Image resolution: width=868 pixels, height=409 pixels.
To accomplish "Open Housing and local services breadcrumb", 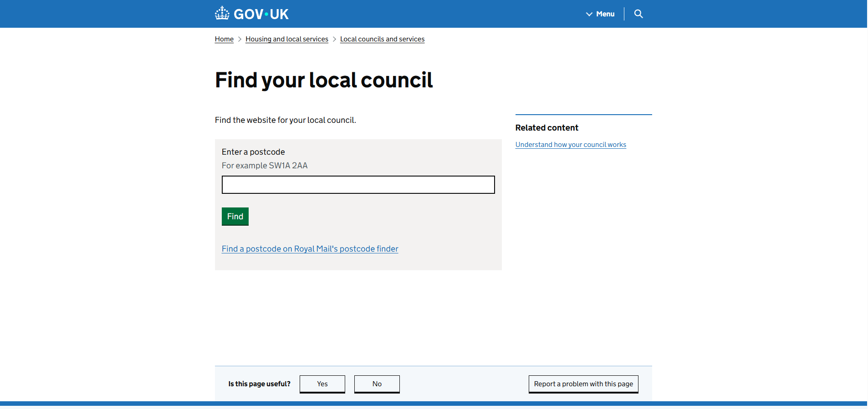I will [286, 39].
